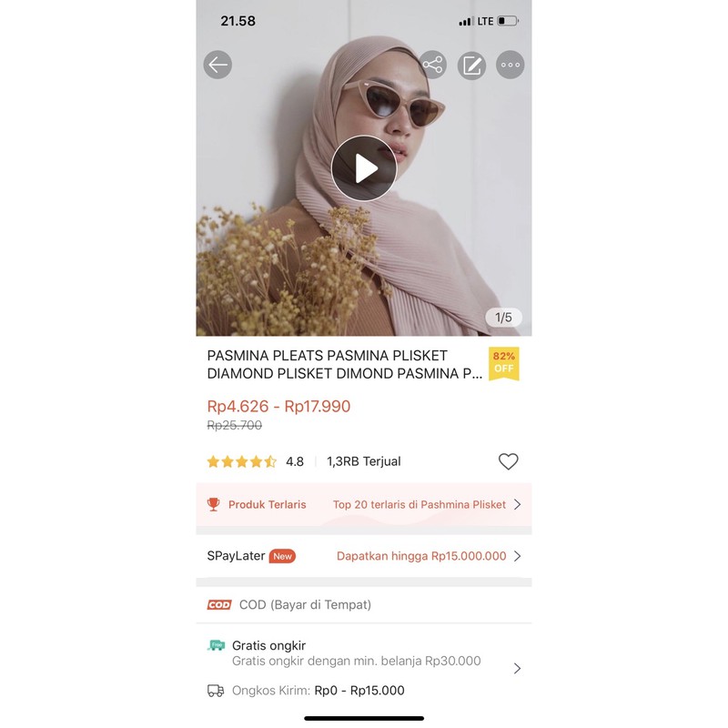Tap the free shipping truck icon
Screen dimensions: 728x728
(216, 645)
